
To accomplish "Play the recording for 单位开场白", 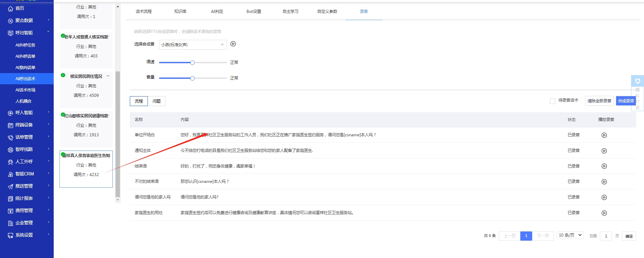I will [x=604, y=135].
